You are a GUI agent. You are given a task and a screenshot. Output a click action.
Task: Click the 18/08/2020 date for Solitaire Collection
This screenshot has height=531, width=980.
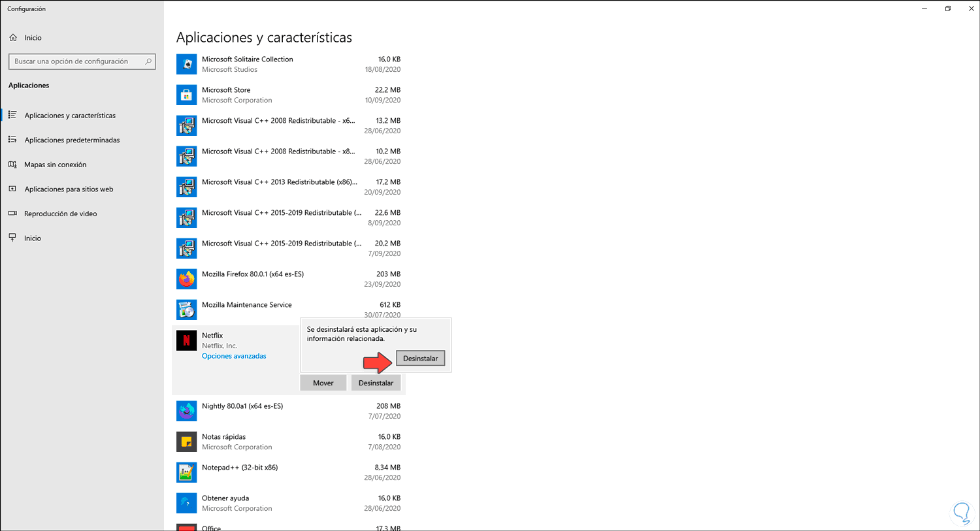383,70
